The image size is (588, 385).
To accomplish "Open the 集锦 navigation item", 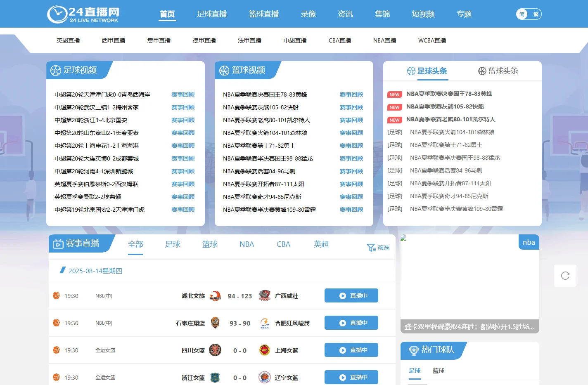I will [x=382, y=14].
